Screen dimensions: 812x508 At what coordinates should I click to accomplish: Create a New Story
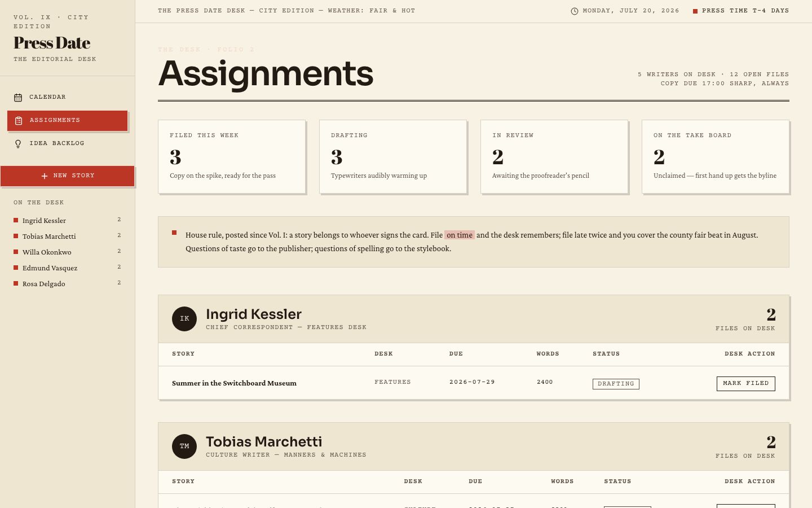[67, 176]
